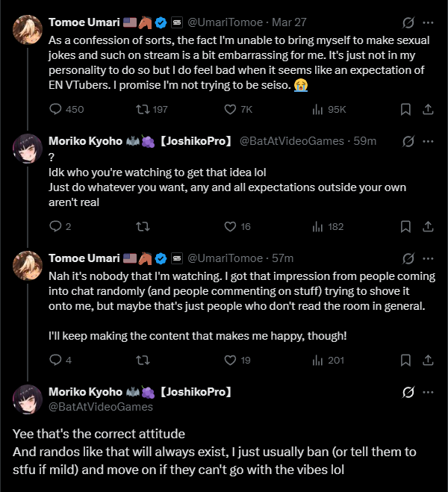Like the tweet with 7K likes
Image resolution: width=448 pixels, height=492 pixels.
point(231,110)
